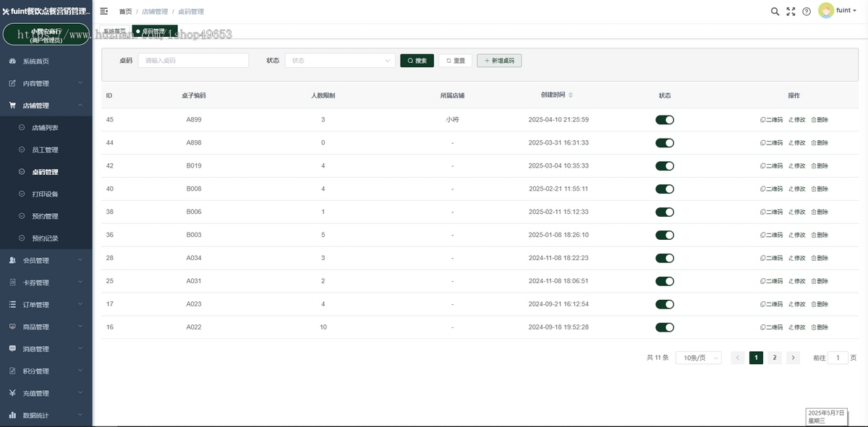Viewport: 868px width, 427px height.
Task: Expand the 订单管理 menu chevron
Action: [x=80, y=304]
